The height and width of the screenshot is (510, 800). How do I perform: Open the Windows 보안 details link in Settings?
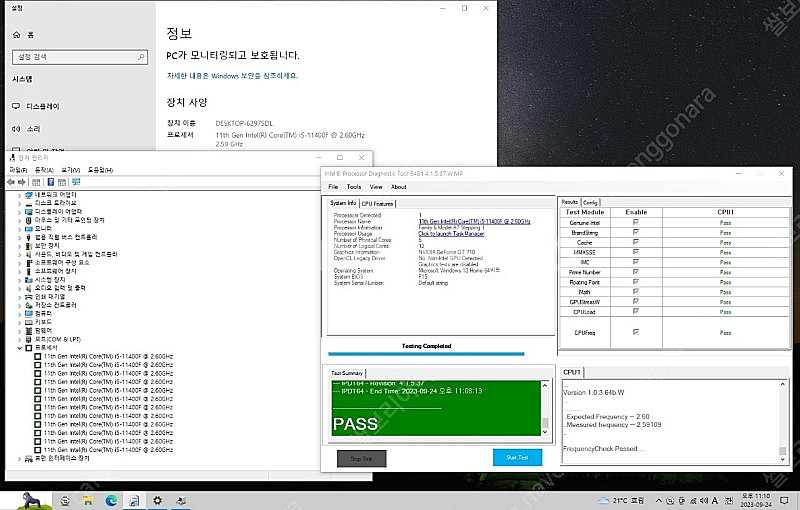tap(233, 76)
